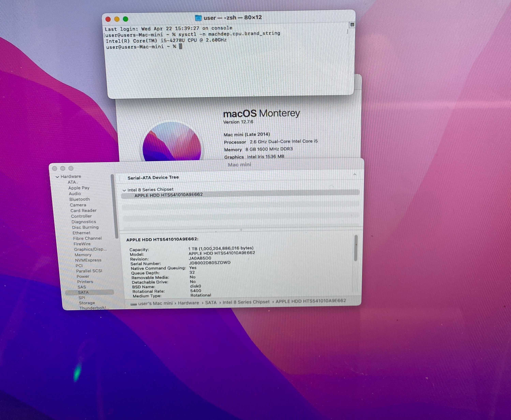Click the Rotational Rate value 5400
This screenshot has width=511, height=420.
[196, 291]
